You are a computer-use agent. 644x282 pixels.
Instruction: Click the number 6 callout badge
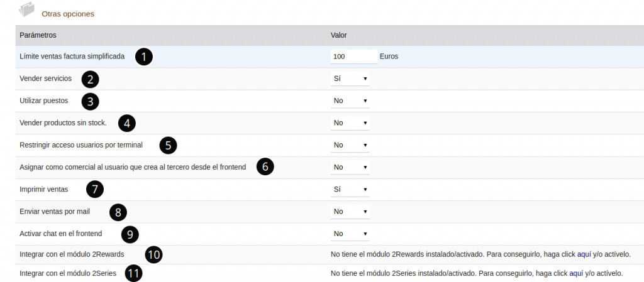265,167
